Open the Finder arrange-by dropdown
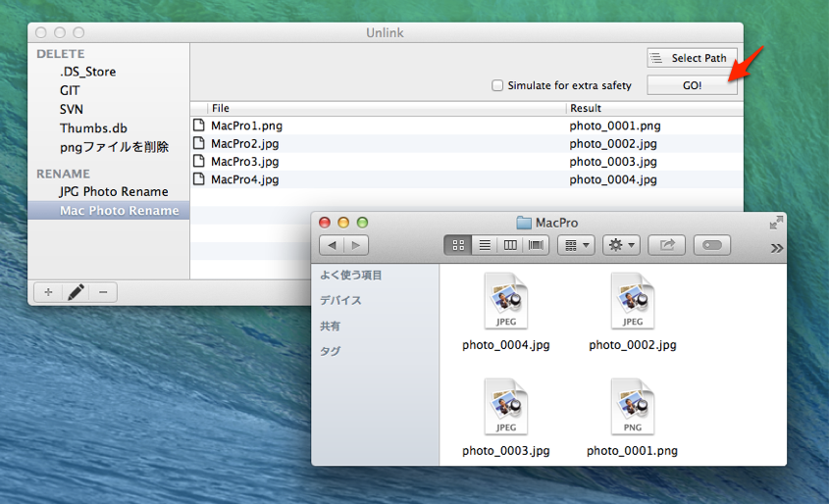Image resolution: width=829 pixels, height=504 pixels. [577, 245]
